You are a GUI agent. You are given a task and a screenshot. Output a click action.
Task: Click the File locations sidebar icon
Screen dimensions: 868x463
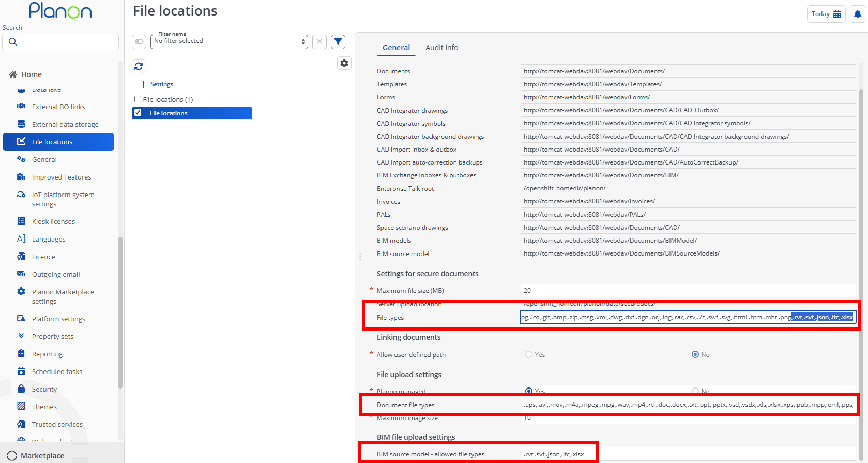[x=21, y=141]
